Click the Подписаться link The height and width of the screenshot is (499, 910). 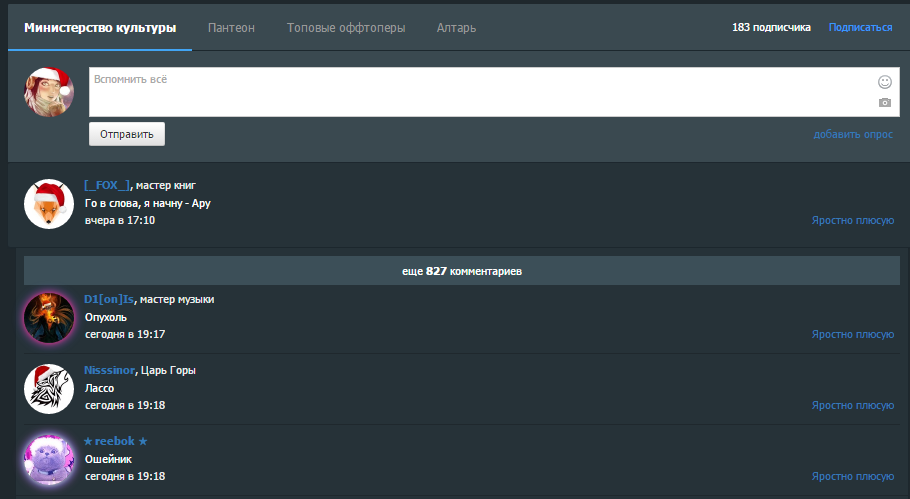pyautogui.click(x=860, y=28)
